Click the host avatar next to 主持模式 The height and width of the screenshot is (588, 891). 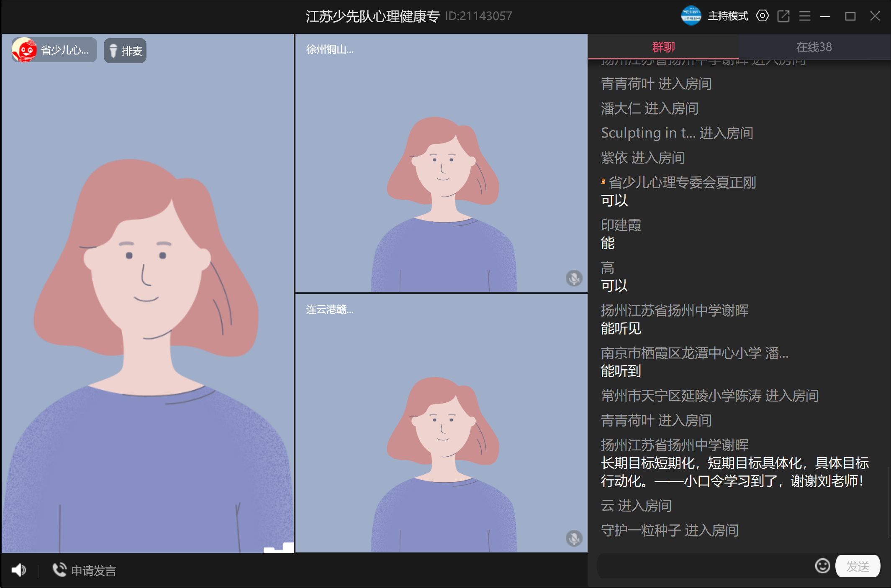(x=691, y=16)
